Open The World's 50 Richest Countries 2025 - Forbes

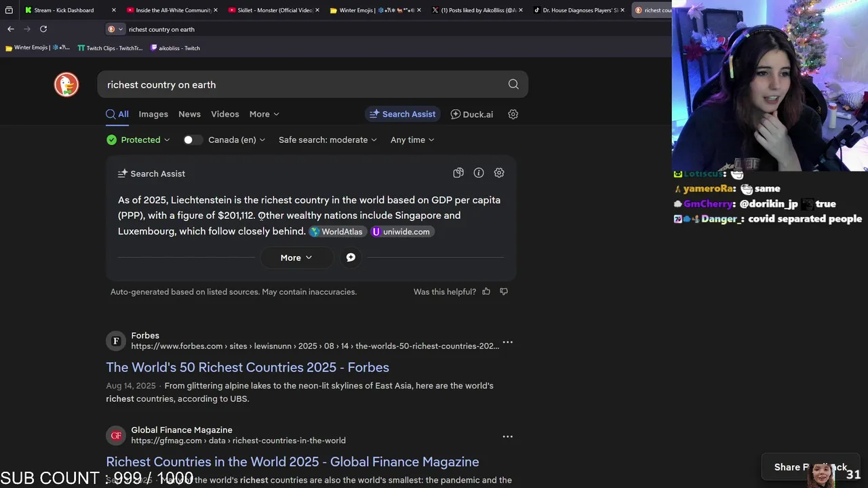point(248,367)
